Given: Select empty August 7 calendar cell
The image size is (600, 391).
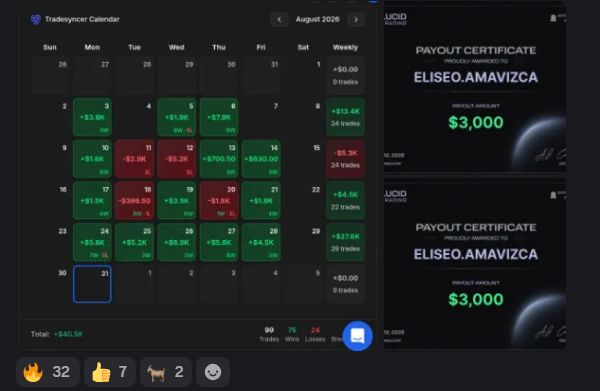Looking at the screenshot, I should 261,117.
